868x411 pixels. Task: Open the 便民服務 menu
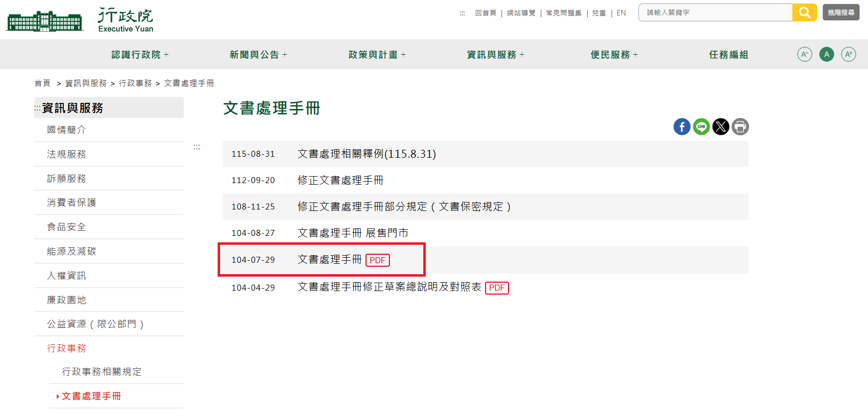click(614, 55)
